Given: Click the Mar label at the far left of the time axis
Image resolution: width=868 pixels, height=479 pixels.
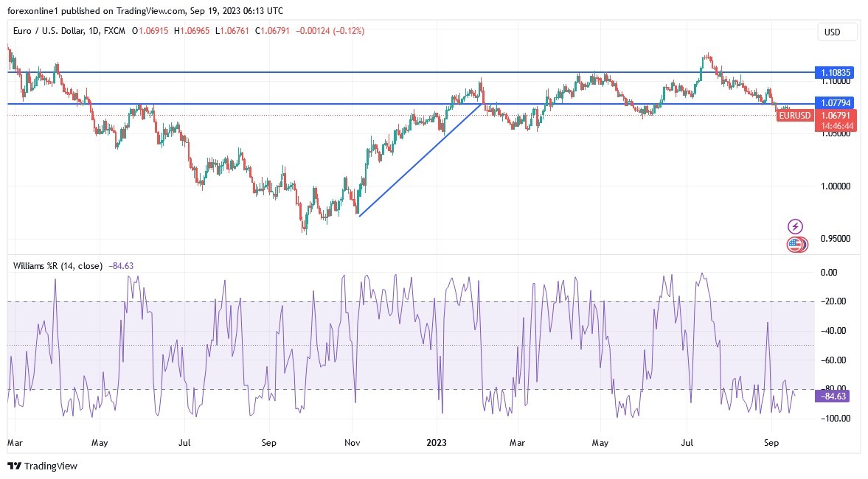Looking at the screenshot, I should pos(14,444).
